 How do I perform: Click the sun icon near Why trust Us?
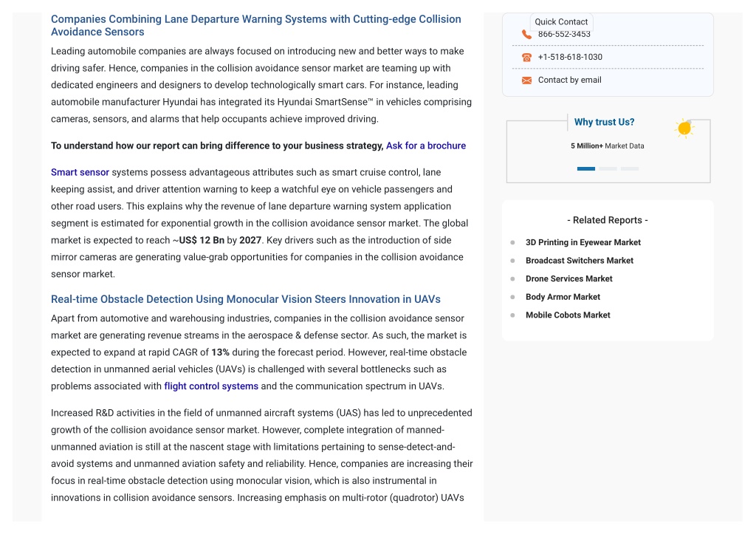coord(684,129)
